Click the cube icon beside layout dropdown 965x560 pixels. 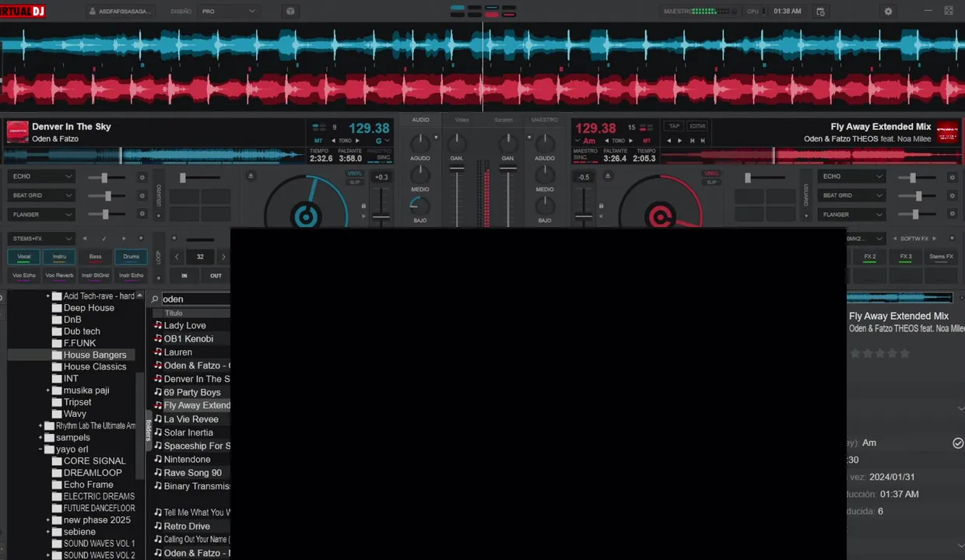tap(290, 11)
